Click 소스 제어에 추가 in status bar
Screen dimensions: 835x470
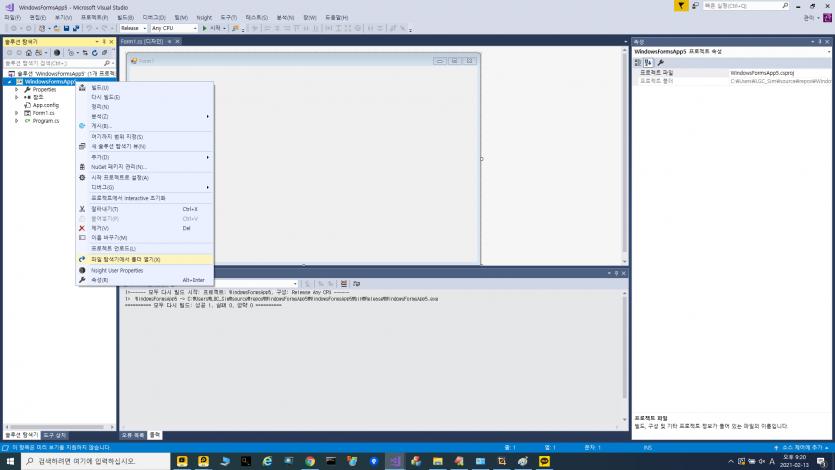801,448
